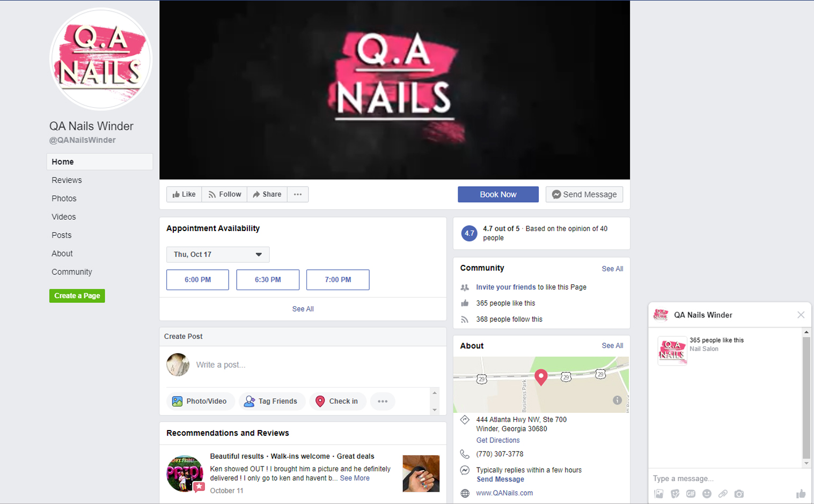Viewport: 814px width, 504px height.
Task: Click the globe icon beside website
Action: click(x=465, y=493)
